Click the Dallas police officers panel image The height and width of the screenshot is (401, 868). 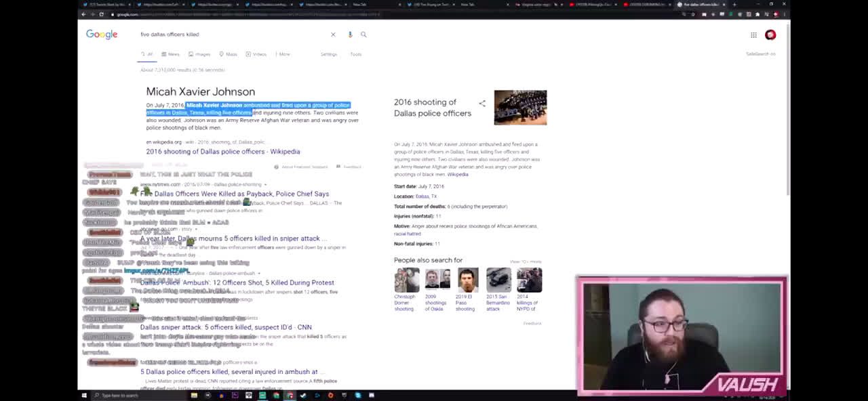click(520, 108)
